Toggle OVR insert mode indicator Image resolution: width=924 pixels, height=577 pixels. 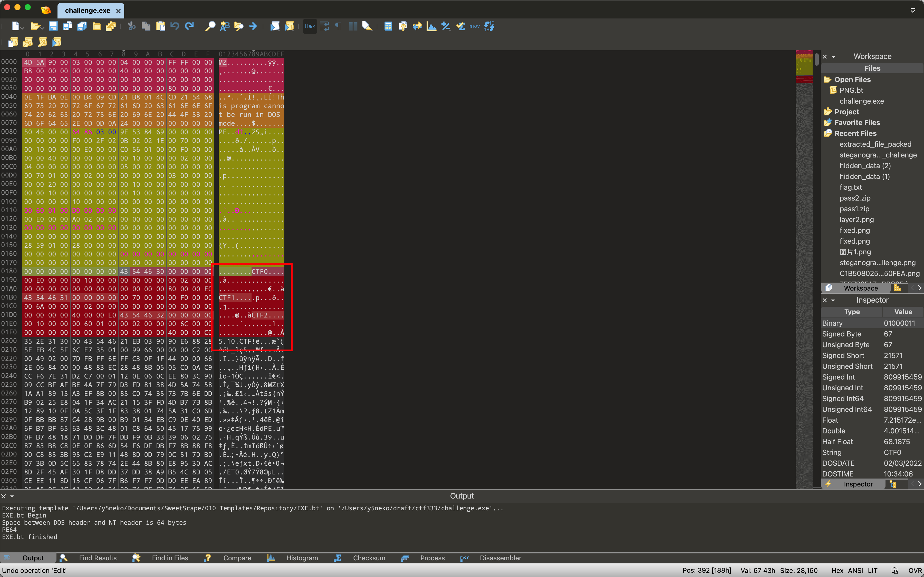click(915, 570)
